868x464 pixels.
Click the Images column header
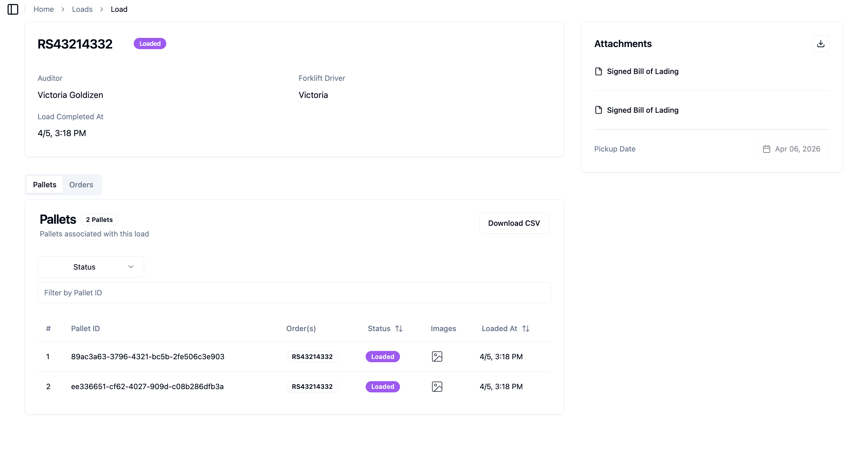click(x=443, y=328)
